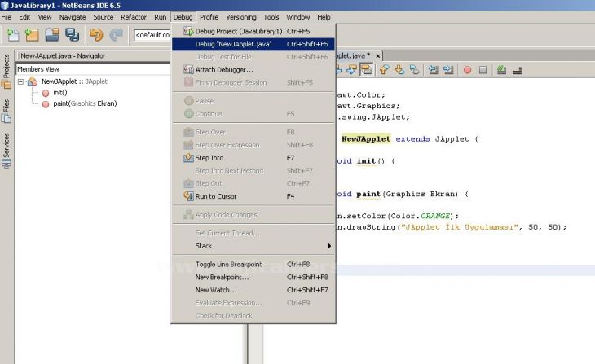Image resolution: width=595 pixels, height=364 pixels.
Task: Open the Services side panel tab
Action: [6, 150]
